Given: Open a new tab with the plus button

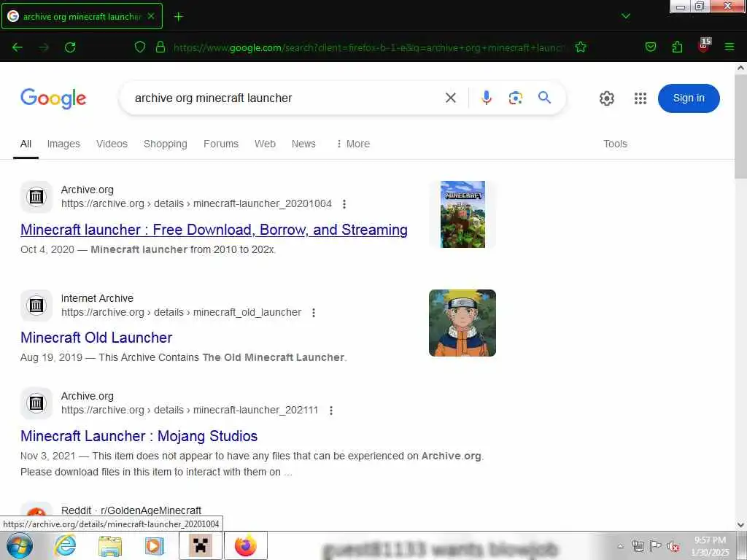Looking at the screenshot, I should (x=178, y=17).
